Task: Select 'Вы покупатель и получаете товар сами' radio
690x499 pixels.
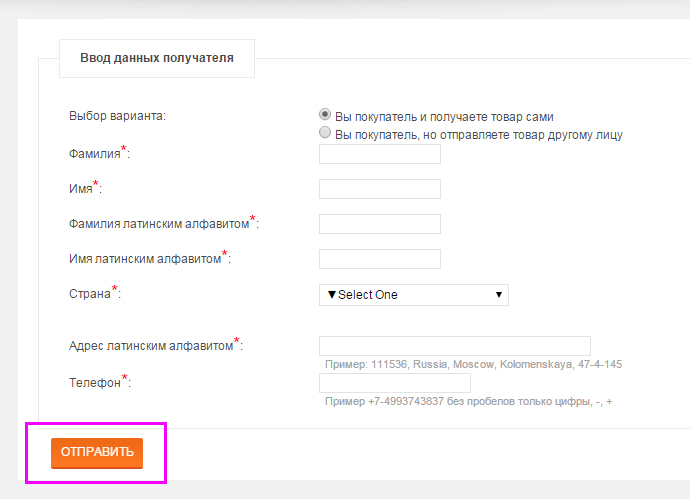Action: (x=325, y=114)
